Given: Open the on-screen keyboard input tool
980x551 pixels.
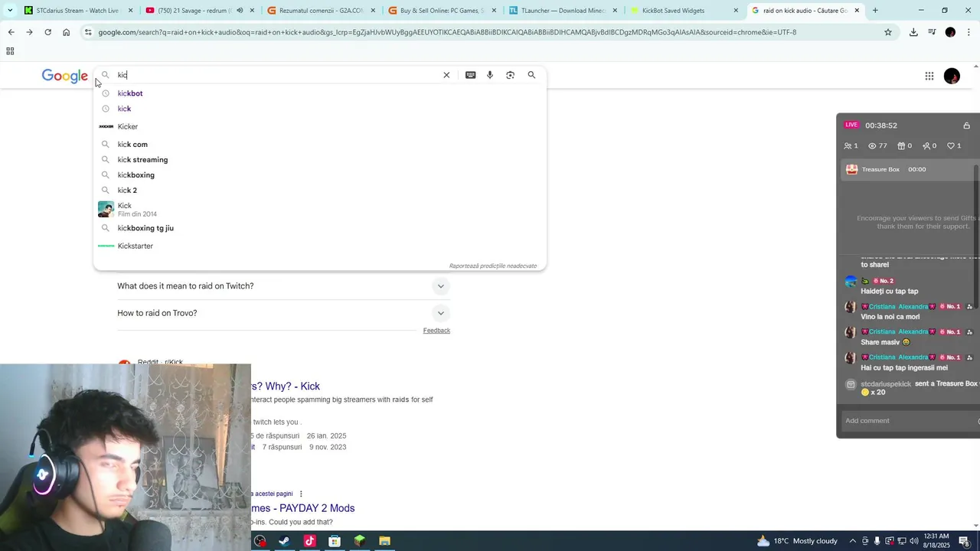Looking at the screenshot, I should [470, 75].
